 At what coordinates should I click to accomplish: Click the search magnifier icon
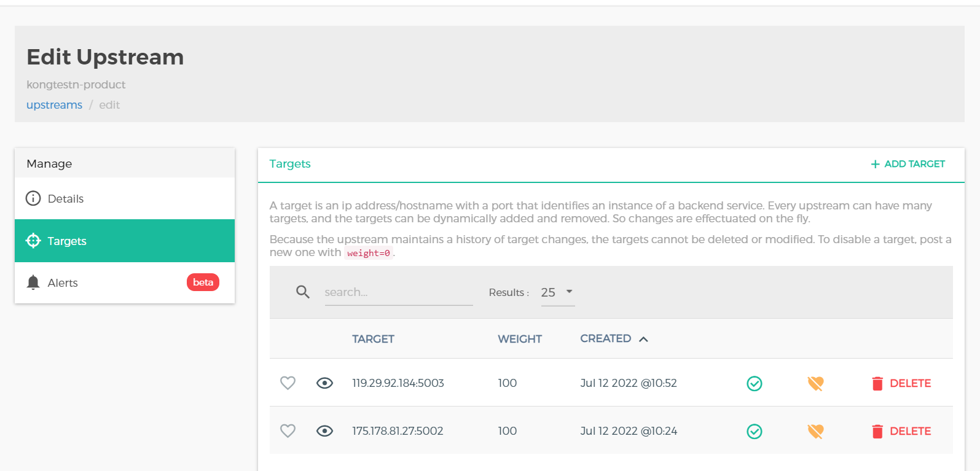click(302, 292)
